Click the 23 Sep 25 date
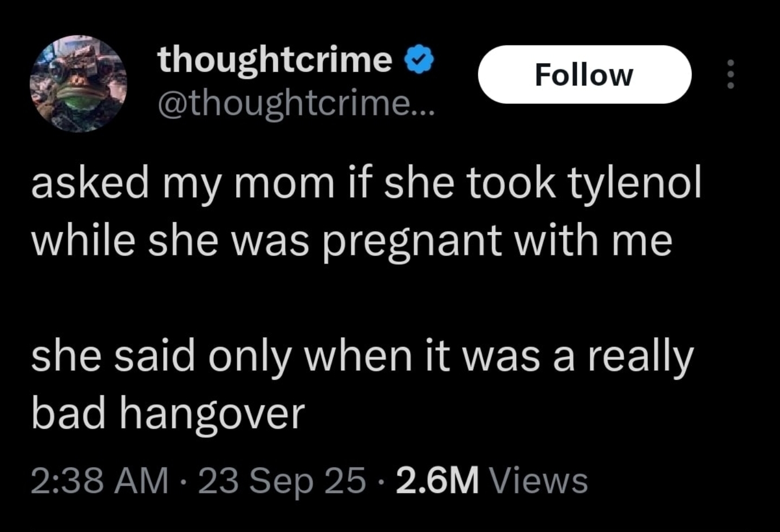The width and height of the screenshot is (780, 532). coord(282,481)
